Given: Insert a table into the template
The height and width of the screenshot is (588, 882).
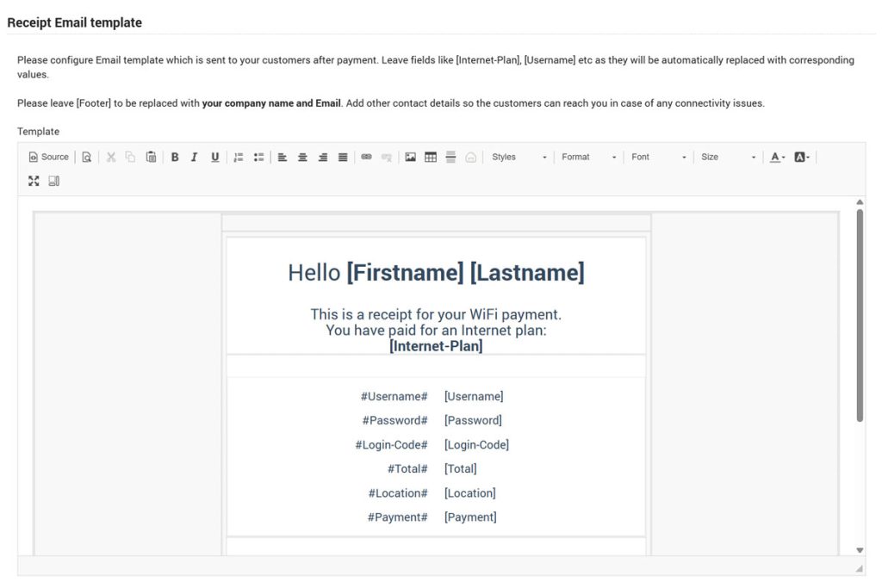Looking at the screenshot, I should (x=431, y=157).
